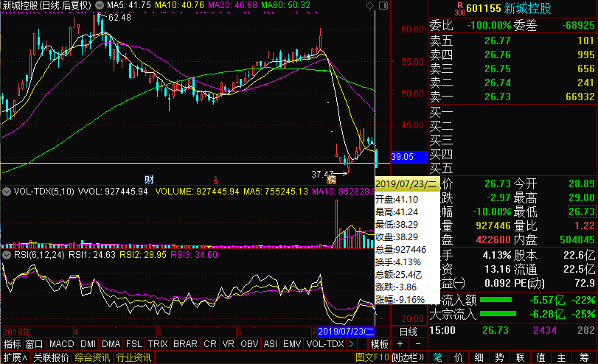
Task: Toggle the 侧边栏 sidebar button
Action: click(406, 357)
